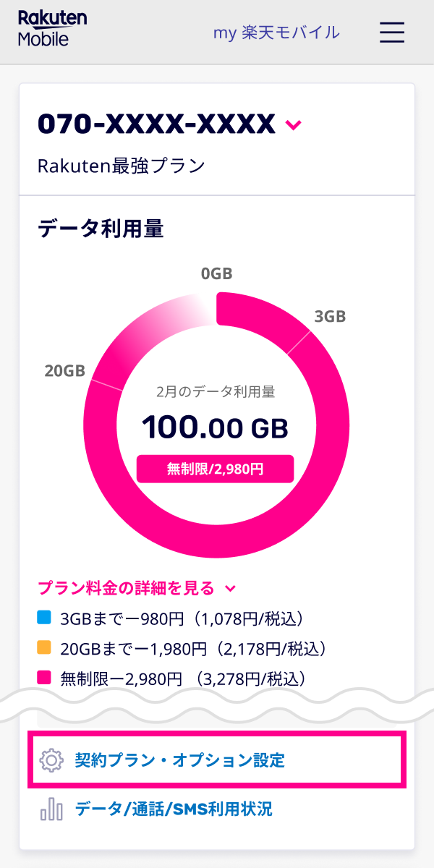Click the 0GB label above the chart
Viewport: 434px width, 868px height.
tap(216, 274)
